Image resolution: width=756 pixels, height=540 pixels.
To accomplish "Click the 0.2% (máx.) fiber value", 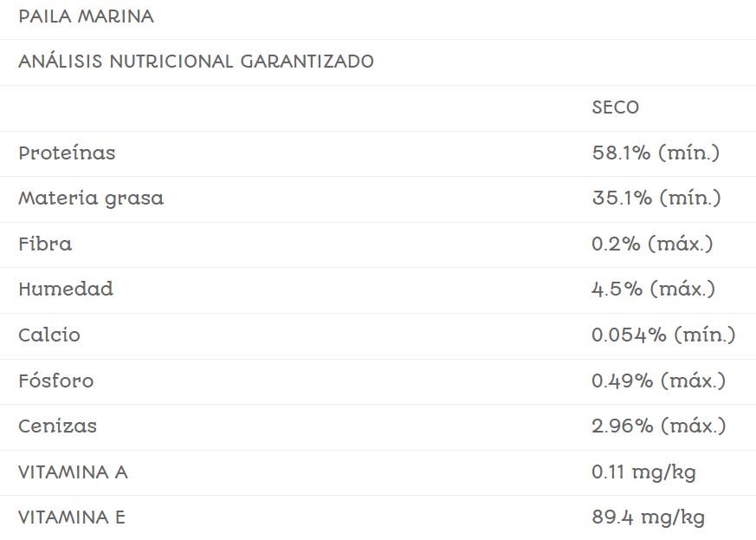I will [x=652, y=244].
